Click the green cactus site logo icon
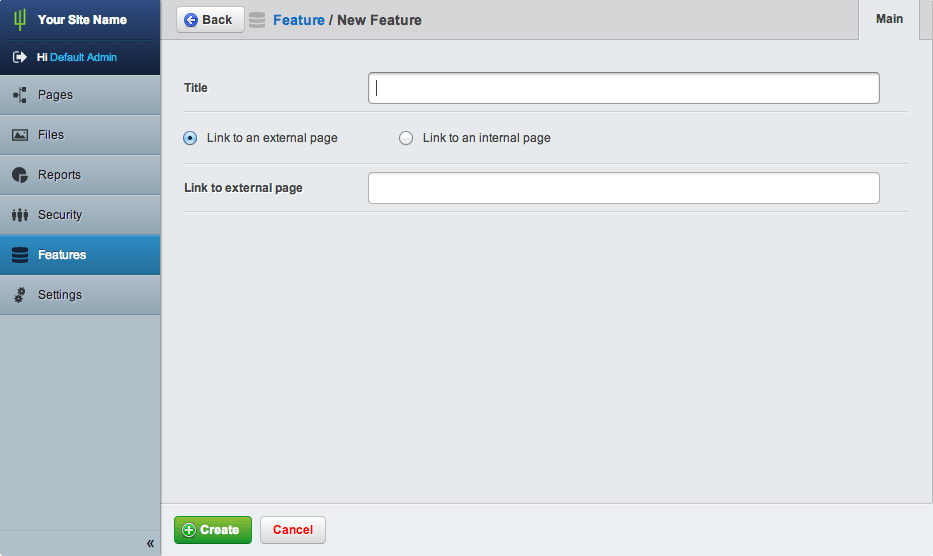This screenshot has height=556, width=933. pyautogui.click(x=19, y=20)
